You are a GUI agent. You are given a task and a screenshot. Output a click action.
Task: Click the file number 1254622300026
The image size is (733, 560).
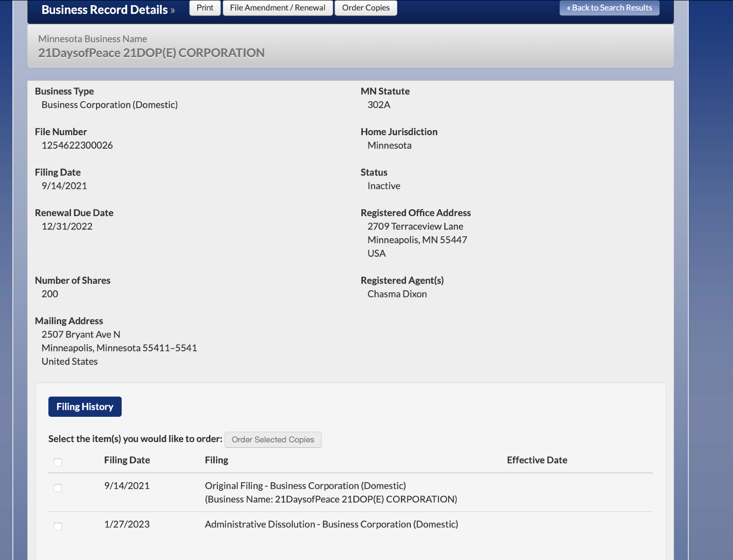(77, 145)
